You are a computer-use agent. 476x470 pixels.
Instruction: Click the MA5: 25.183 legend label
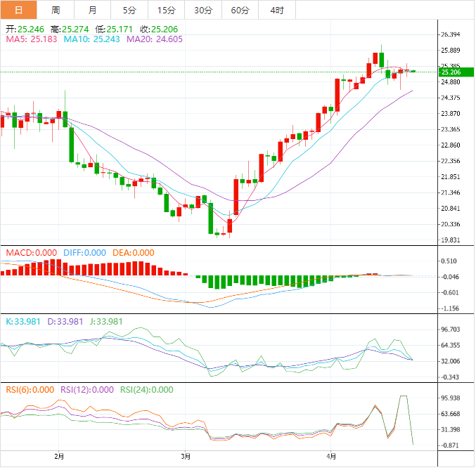pos(32,40)
